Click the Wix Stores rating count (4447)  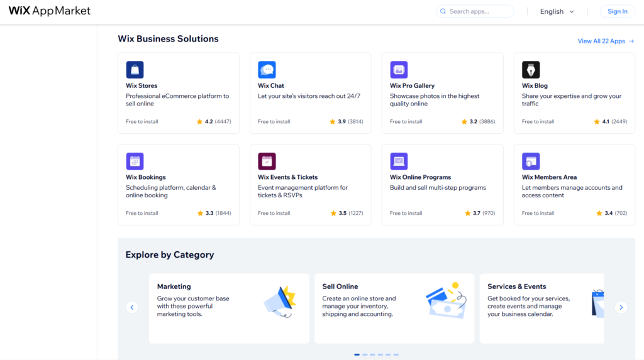point(223,121)
